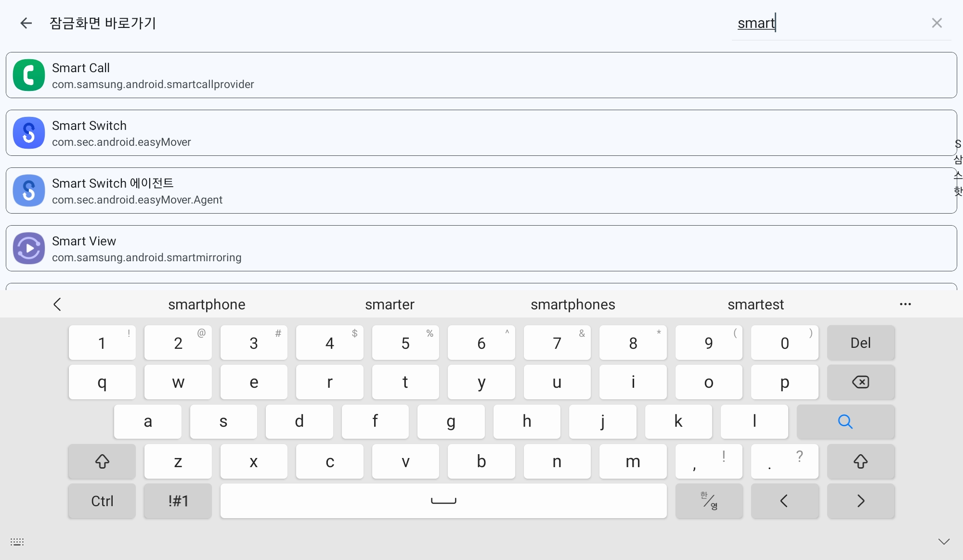Expand more suggestions with three dots

click(905, 304)
